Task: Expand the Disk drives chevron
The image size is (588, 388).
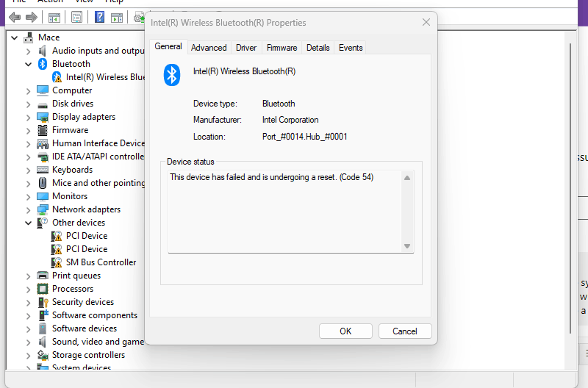Action: coord(29,104)
